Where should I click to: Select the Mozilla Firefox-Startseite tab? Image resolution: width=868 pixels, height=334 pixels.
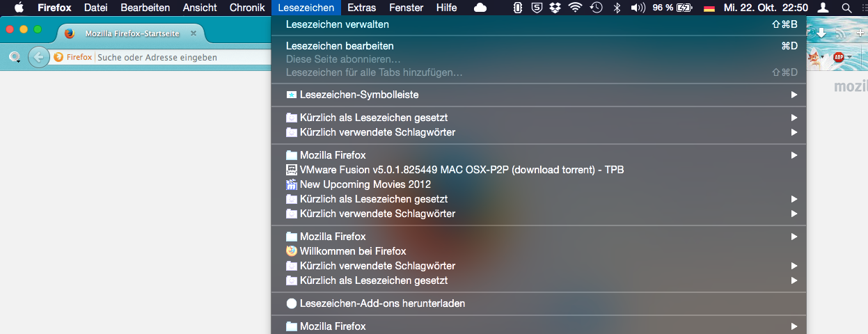[129, 33]
